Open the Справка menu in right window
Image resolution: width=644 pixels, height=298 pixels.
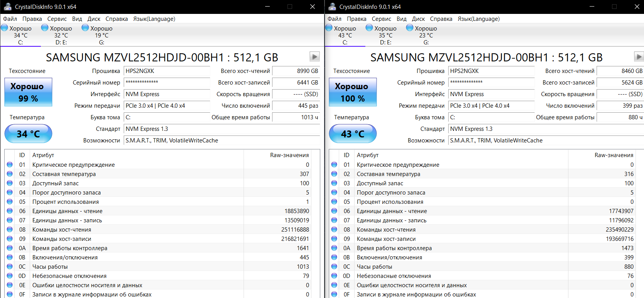(441, 19)
